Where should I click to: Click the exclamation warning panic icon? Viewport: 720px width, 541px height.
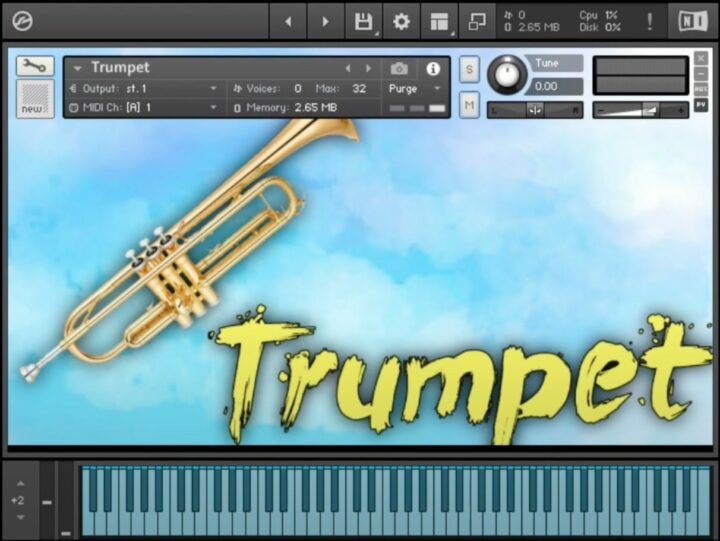[x=649, y=21]
